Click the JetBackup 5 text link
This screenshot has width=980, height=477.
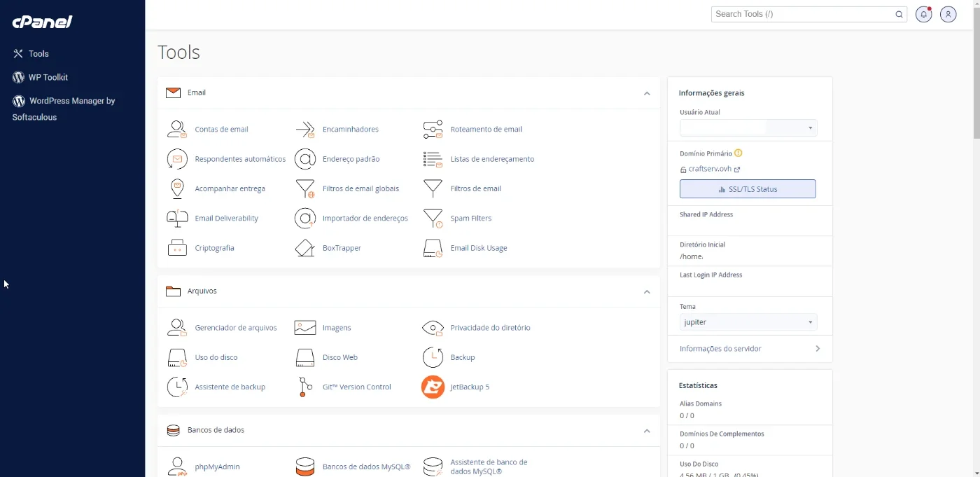[x=470, y=387]
